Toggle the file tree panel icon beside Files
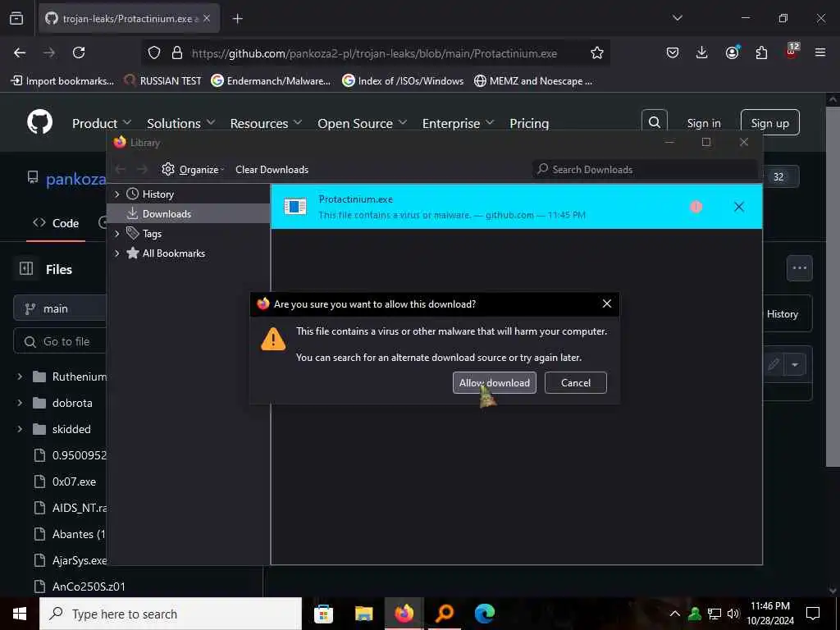The width and height of the screenshot is (840, 630). [x=26, y=268]
